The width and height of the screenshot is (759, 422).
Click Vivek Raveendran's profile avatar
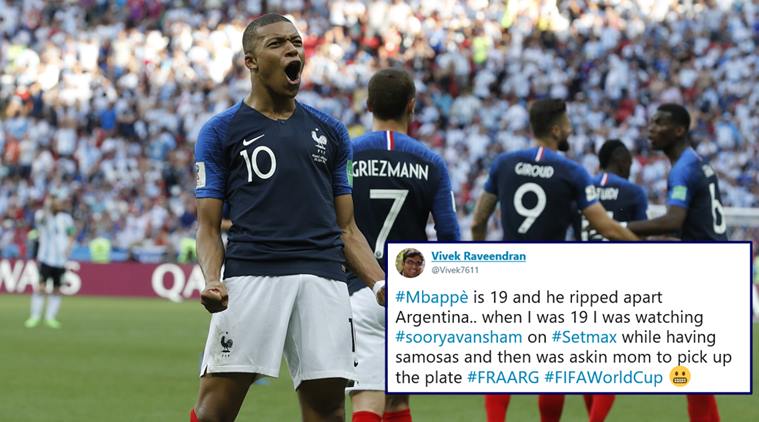410,263
